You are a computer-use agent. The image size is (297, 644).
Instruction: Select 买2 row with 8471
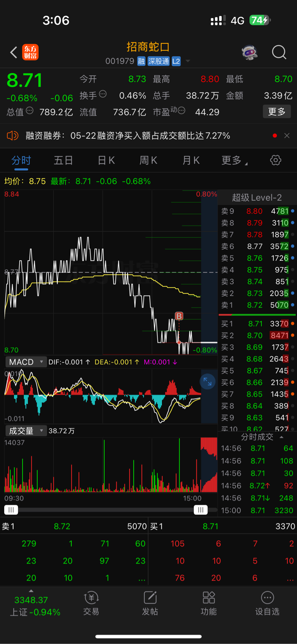tap(258, 335)
